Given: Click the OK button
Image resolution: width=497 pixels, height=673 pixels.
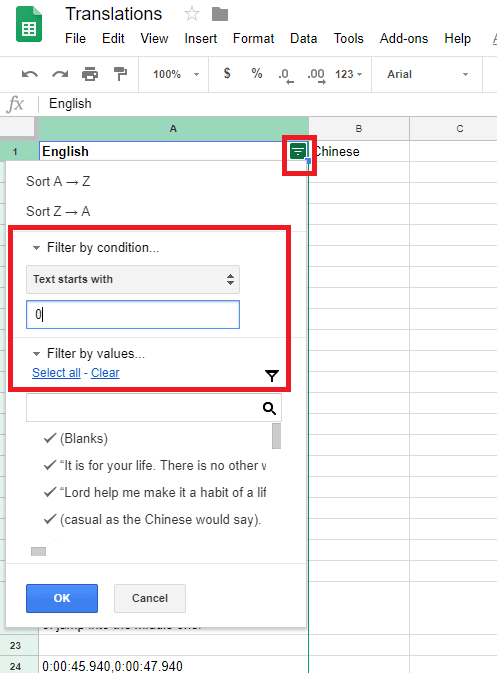Looking at the screenshot, I should click(62, 598).
